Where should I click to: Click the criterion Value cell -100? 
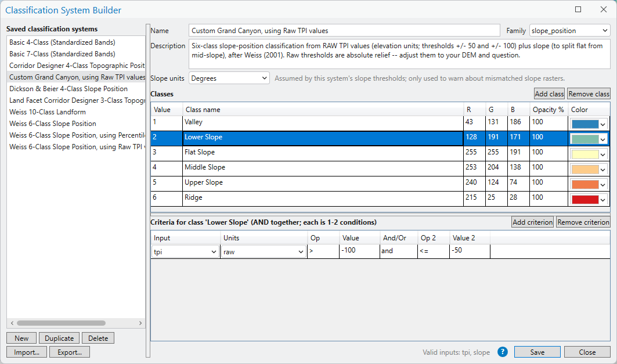coord(359,251)
